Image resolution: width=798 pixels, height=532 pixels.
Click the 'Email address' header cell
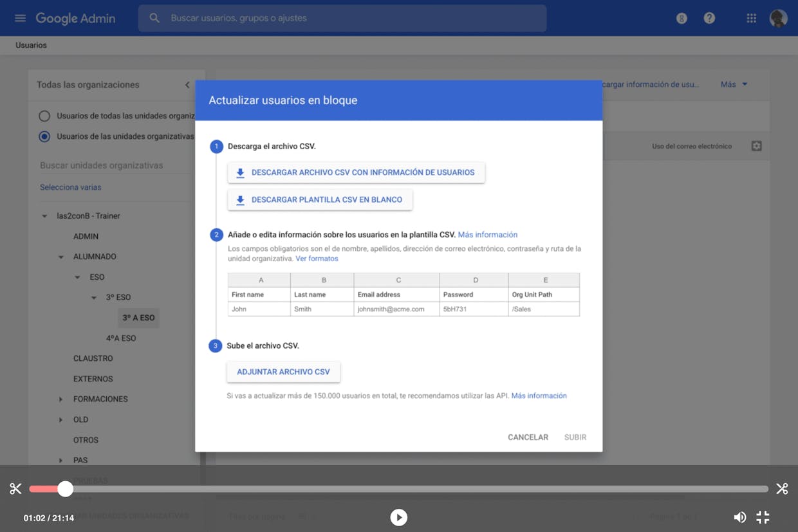click(397, 295)
